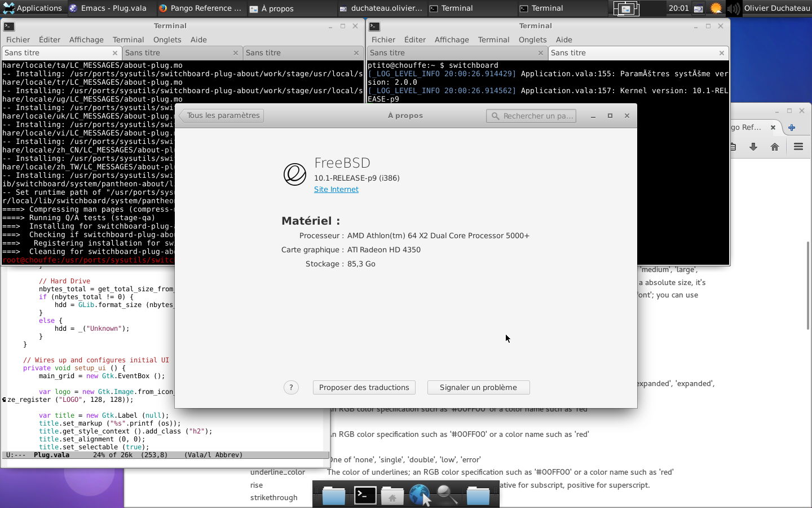Launch the terminal from the dock

coord(365,495)
